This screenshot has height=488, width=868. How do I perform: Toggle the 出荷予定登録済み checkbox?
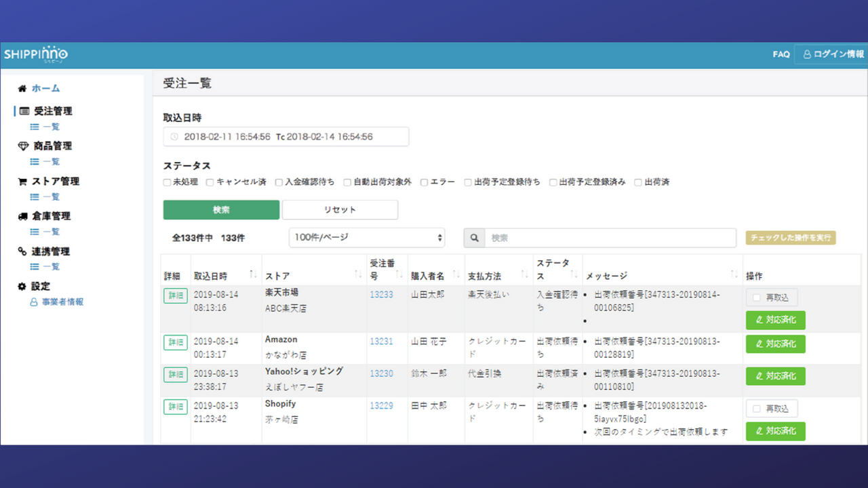[x=553, y=182]
